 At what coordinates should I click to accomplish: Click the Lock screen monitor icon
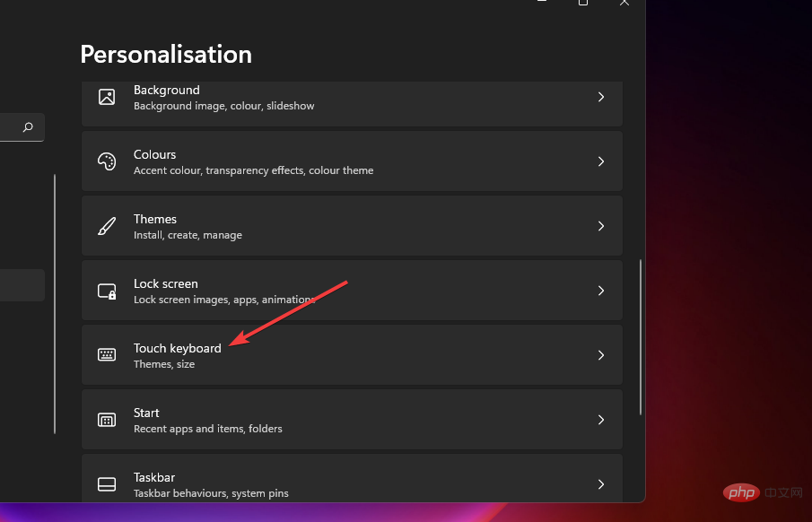pyautogui.click(x=107, y=291)
